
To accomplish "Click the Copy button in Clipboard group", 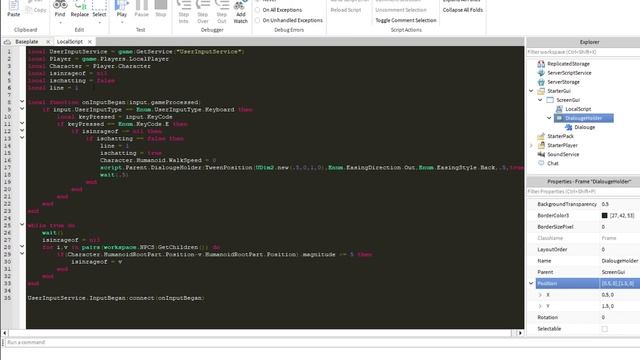I will (36, 10).
